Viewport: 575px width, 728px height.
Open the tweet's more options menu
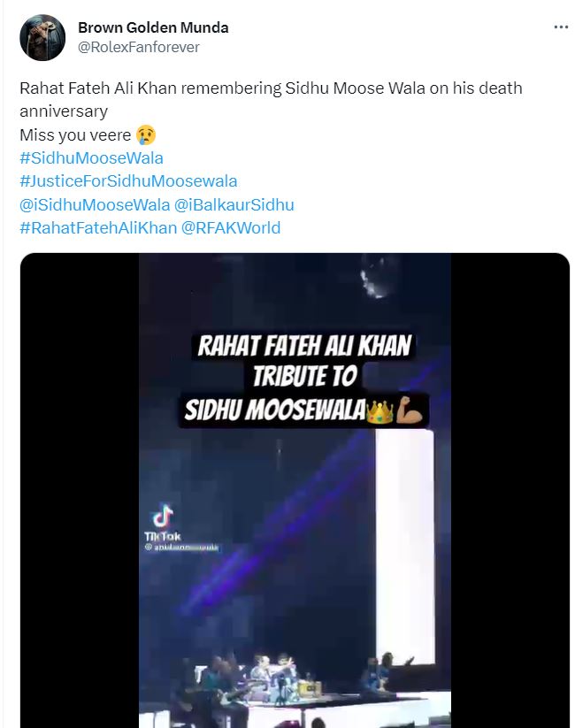coord(561,27)
